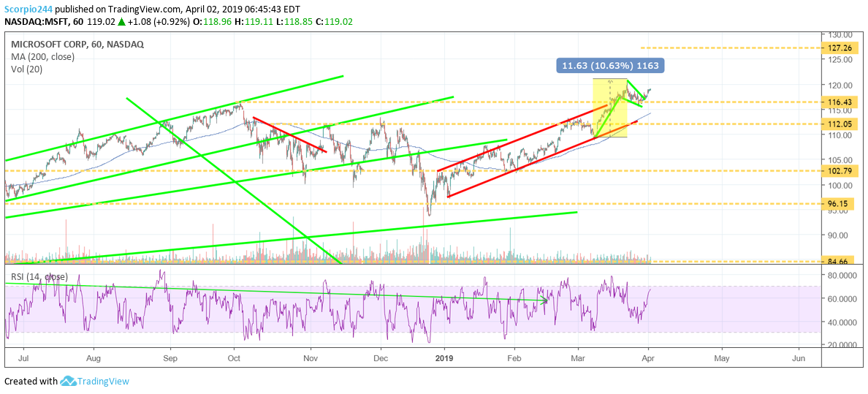
Task: Click the 11.63 (10.63%) 1163 measurement label
Action: pos(610,66)
